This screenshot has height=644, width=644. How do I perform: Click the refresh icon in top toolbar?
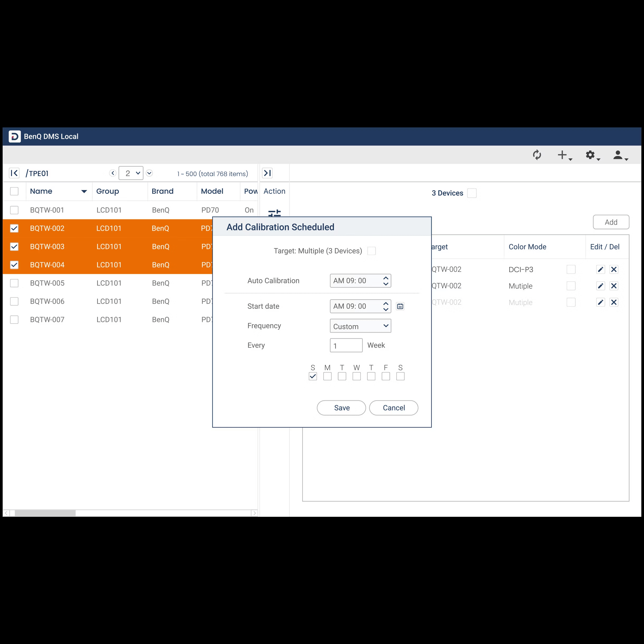[x=537, y=155]
